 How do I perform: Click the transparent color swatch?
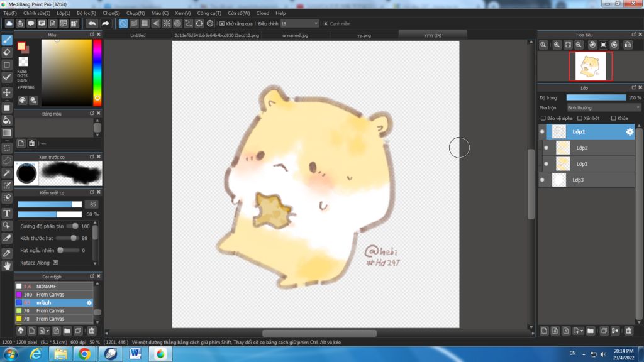pos(23,62)
